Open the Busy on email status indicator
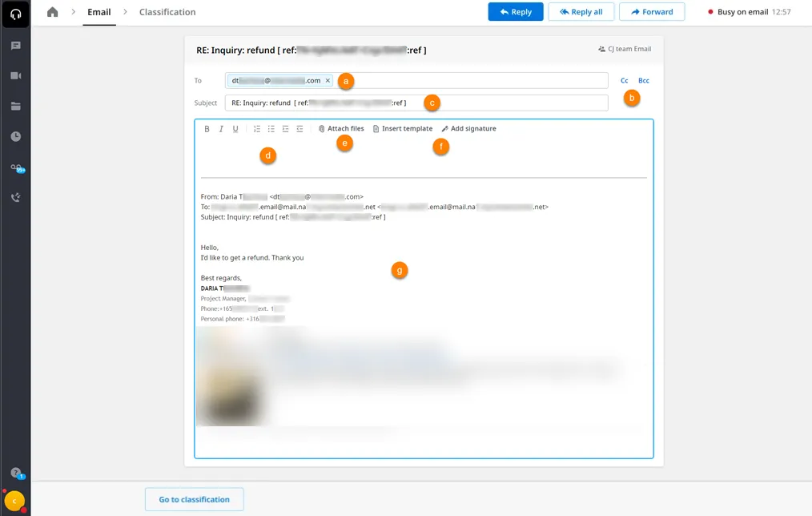 tap(749, 12)
